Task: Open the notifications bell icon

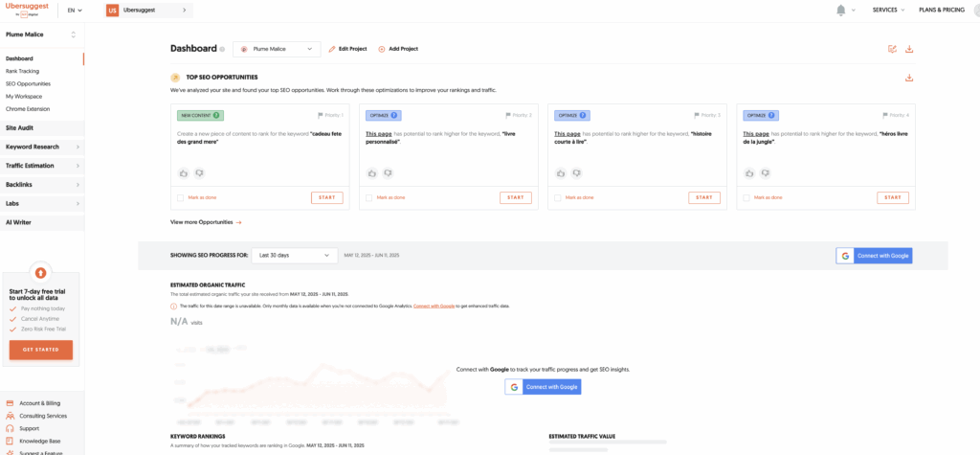Action: coord(840,10)
